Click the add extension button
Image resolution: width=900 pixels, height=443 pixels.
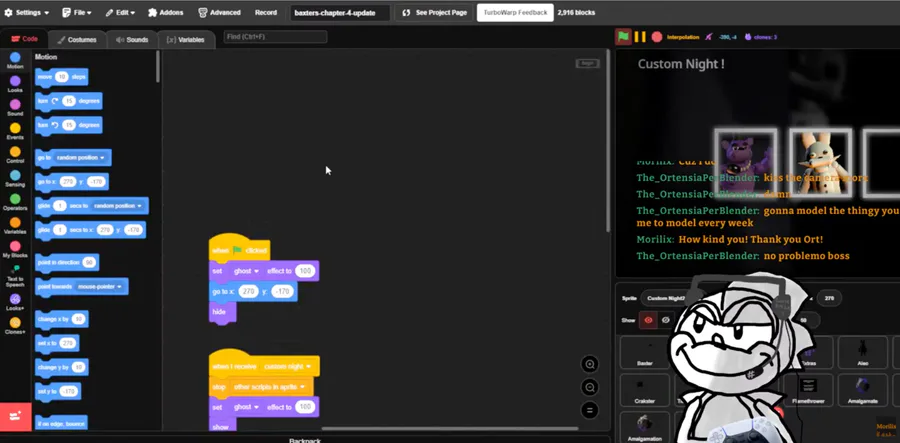click(15, 417)
